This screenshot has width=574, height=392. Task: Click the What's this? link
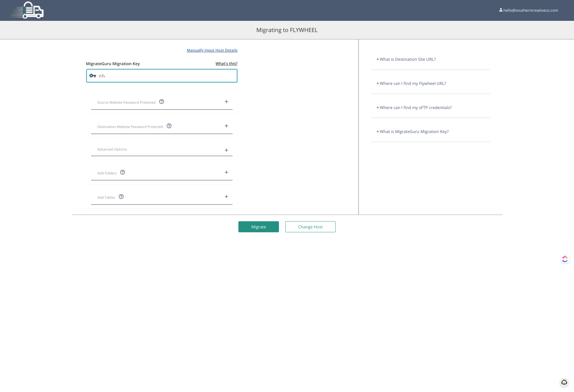click(227, 63)
